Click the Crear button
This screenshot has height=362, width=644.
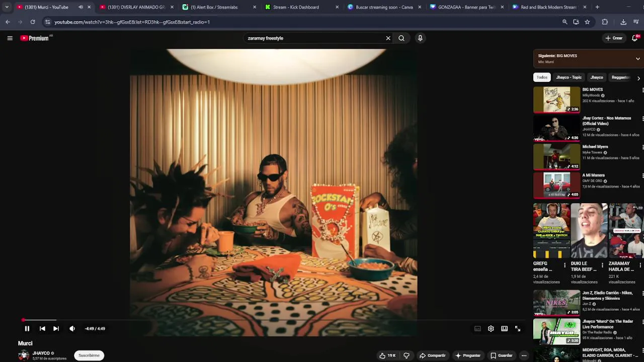[614, 38]
